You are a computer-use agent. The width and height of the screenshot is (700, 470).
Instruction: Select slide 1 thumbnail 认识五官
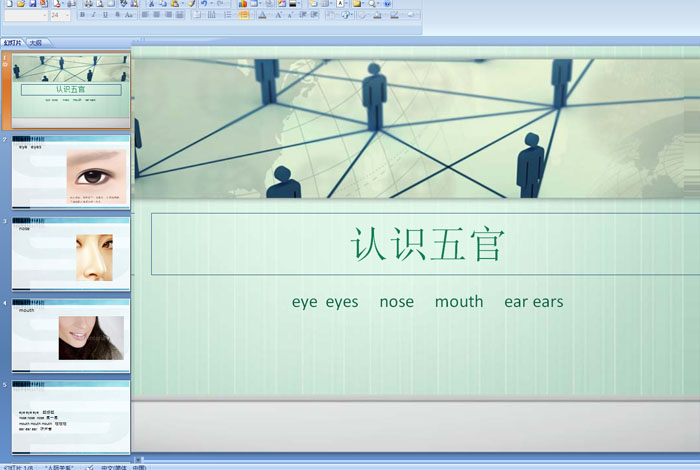click(71, 91)
